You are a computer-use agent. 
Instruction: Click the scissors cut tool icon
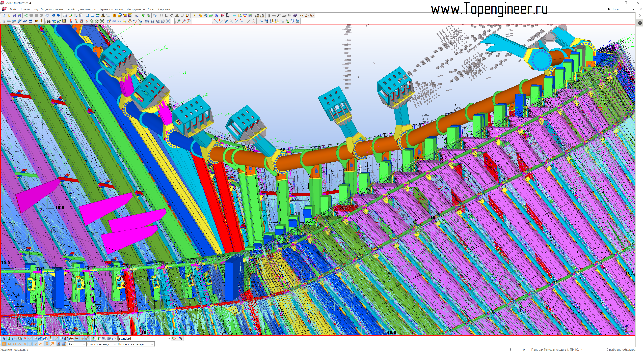click(x=103, y=15)
